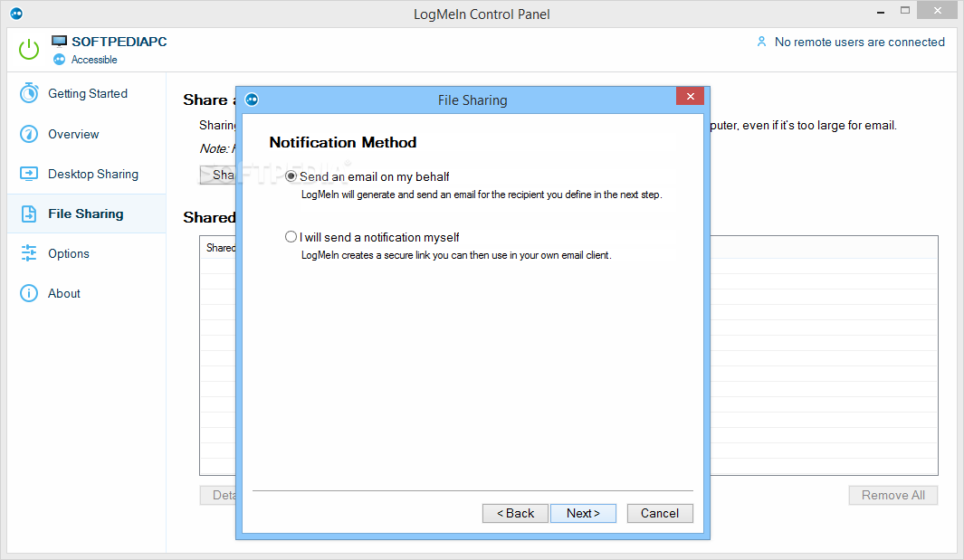Screen dimensions: 964x560
Task: Click the File Sharing document icon
Action: [x=29, y=214]
